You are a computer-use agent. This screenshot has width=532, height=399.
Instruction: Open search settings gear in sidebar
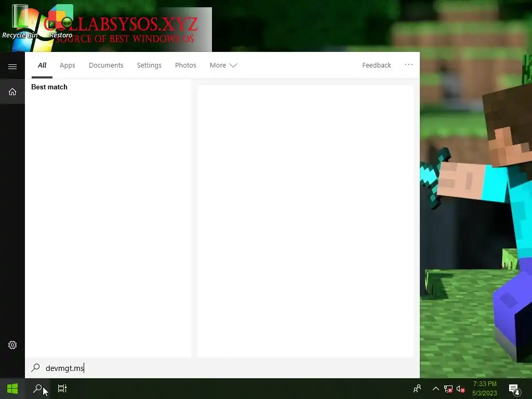coord(12,345)
